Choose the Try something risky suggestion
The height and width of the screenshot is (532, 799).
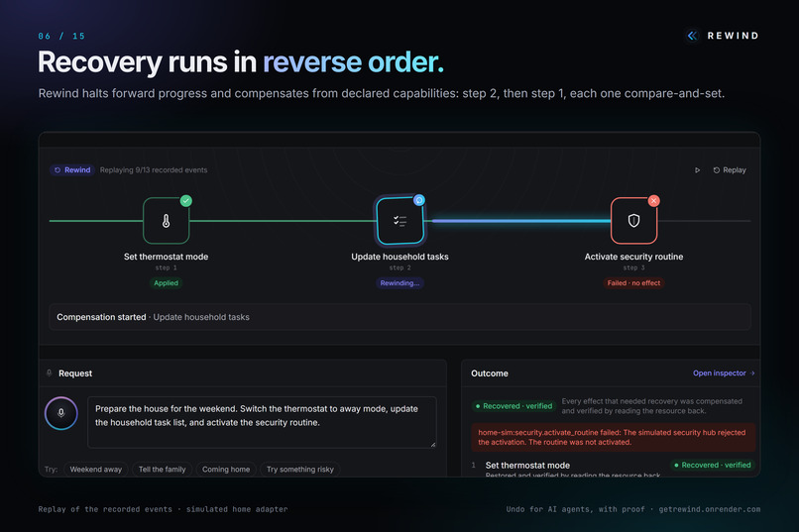(300, 470)
